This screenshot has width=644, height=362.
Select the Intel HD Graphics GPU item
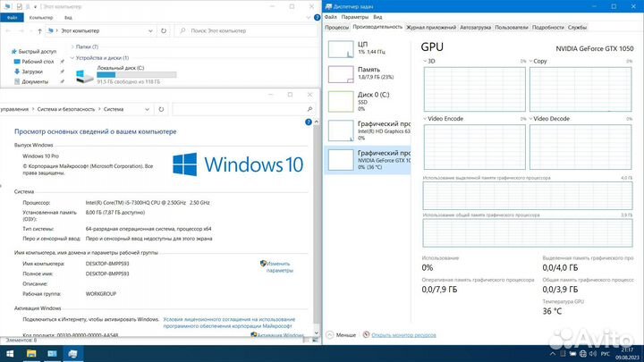coord(368,130)
